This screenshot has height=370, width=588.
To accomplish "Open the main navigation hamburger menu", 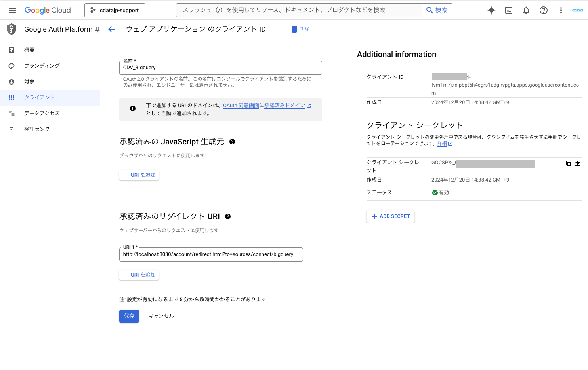I will click(x=12, y=10).
